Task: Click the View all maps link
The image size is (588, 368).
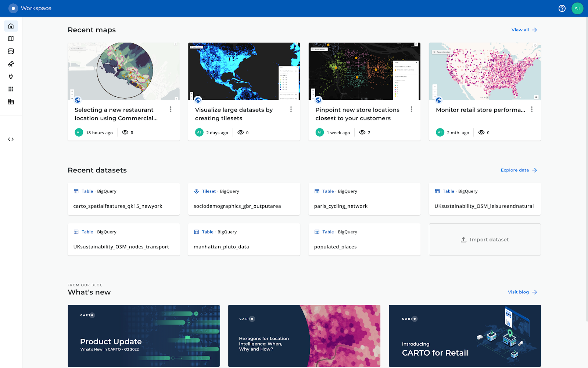Action: (524, 30)
